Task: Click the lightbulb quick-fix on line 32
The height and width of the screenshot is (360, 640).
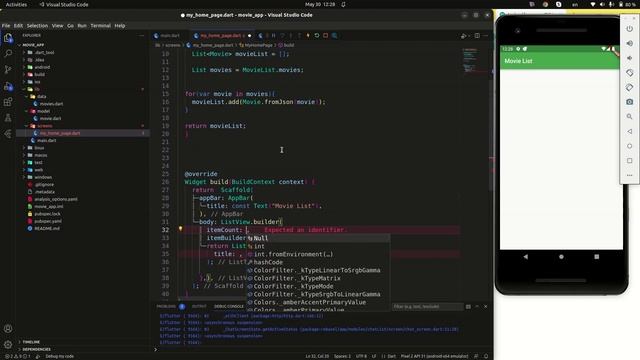Action: 180,229
